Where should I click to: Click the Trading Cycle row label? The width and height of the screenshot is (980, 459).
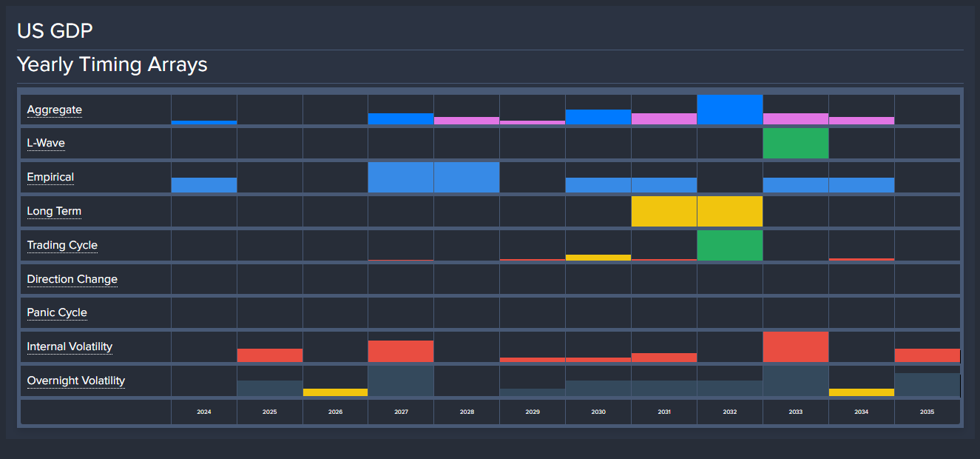tap(62, 246)
